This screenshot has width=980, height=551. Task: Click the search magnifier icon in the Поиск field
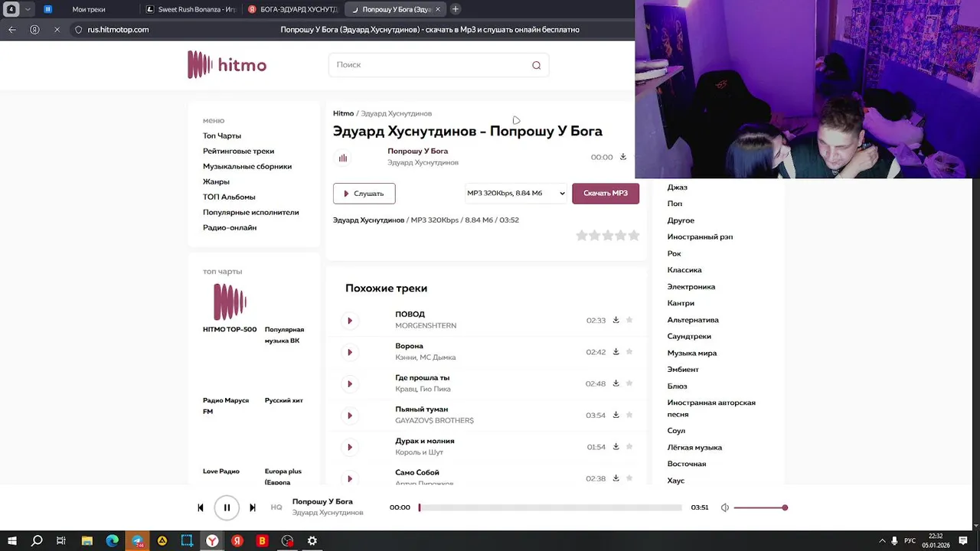537,65
